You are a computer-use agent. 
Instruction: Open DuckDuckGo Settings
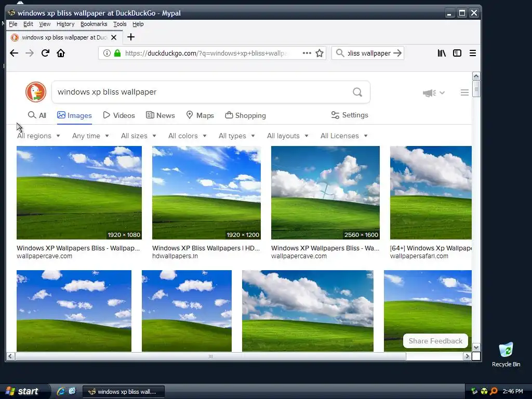pyautogui.click(x=350, y=115)
